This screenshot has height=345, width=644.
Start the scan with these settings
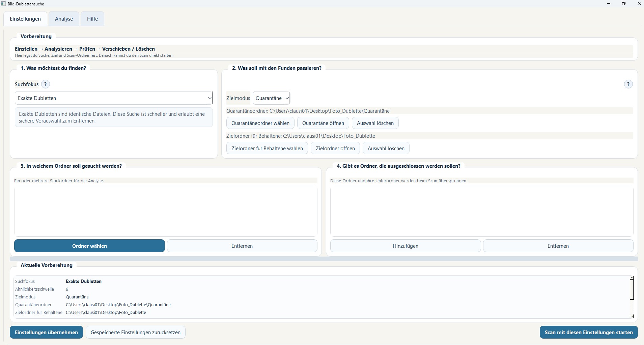tap(588, 332)
